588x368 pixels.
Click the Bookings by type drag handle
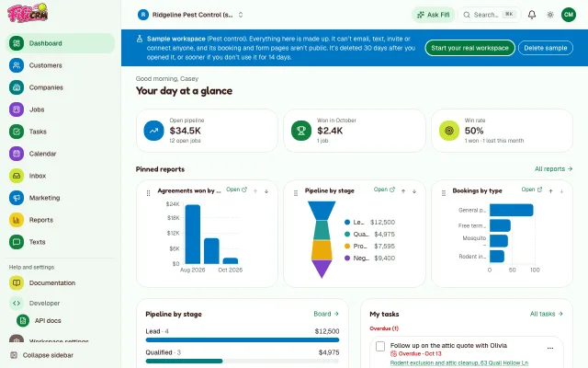tap(444, 192)
